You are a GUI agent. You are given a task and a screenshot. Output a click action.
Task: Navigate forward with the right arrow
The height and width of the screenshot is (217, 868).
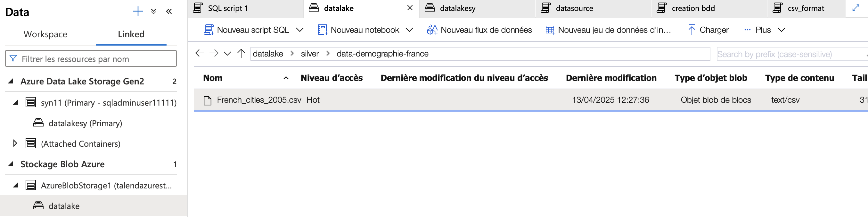(x=214, y=53)
